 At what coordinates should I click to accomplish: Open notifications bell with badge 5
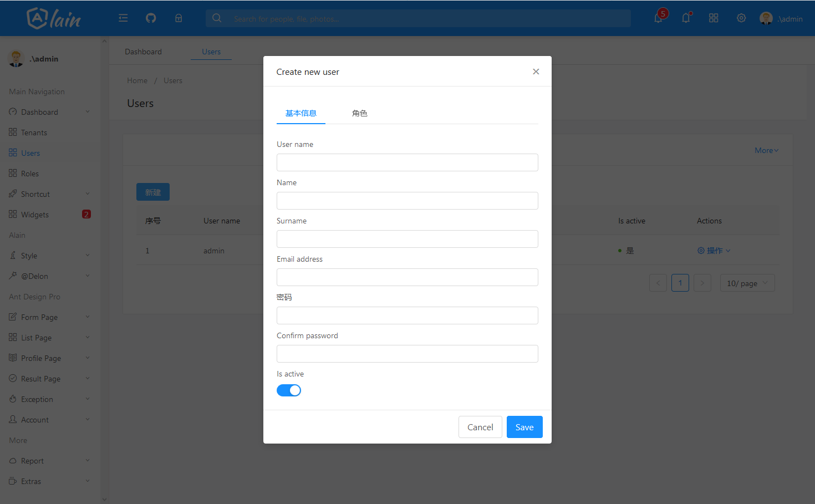click(659, 18)
